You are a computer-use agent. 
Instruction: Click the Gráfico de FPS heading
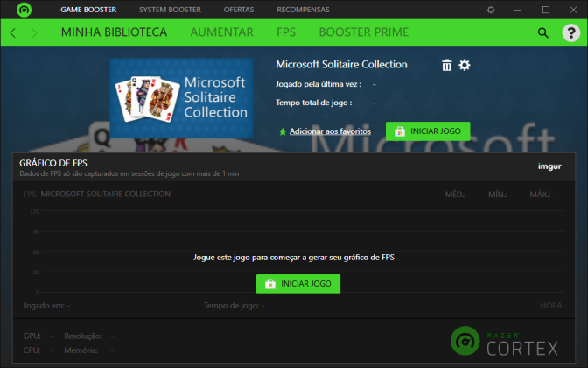[x=53, y=163]
